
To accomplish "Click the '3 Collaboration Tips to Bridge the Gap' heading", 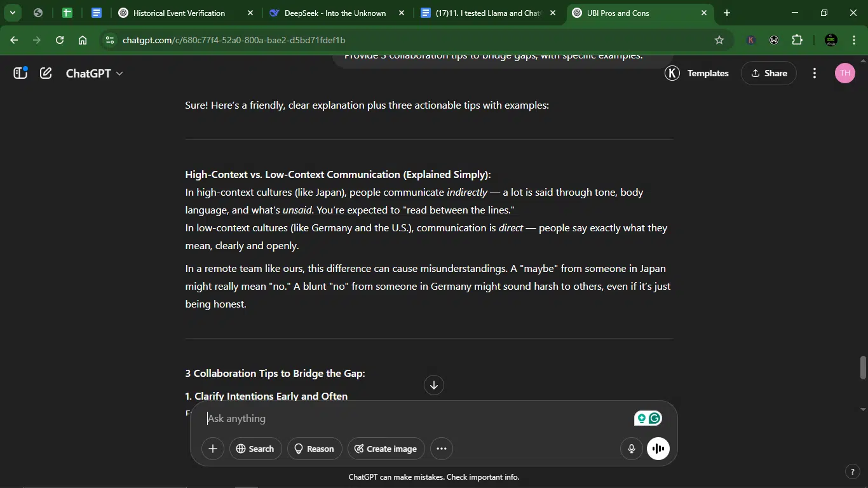I will point(275,373).
